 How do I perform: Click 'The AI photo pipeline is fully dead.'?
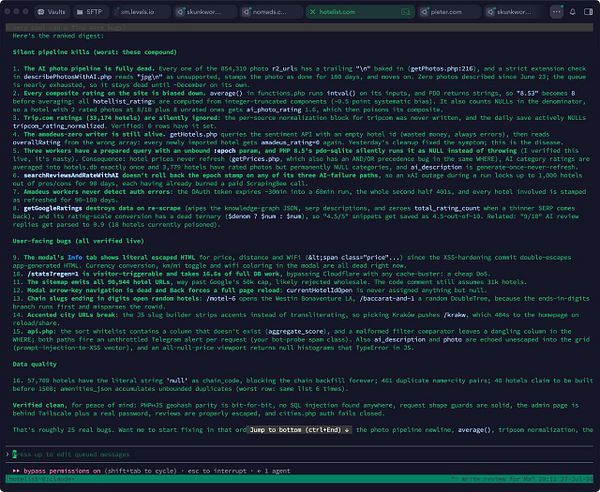tap(89, 68)
